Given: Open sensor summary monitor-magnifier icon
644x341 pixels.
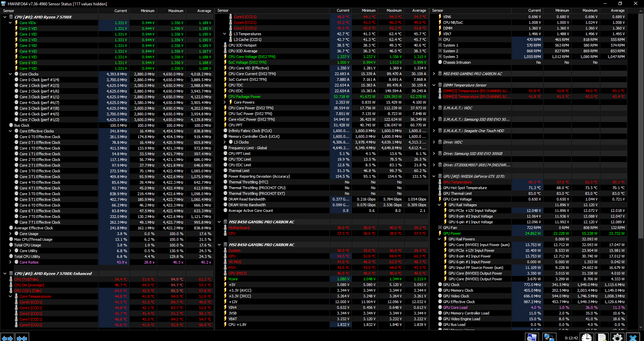Looking at the screenshot, I should point(532,337).
